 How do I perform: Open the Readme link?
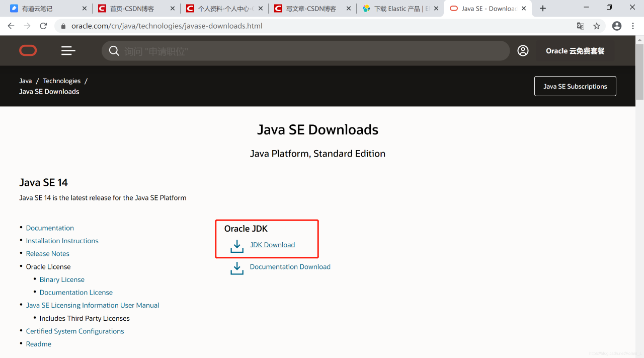click(x=39, y=344)
